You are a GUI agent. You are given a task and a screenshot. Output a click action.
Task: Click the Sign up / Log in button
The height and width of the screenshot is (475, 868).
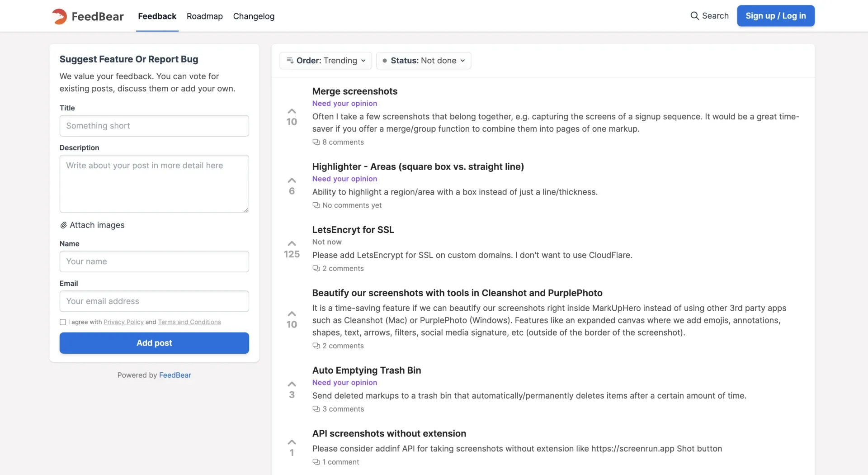(x=775, y=16)
